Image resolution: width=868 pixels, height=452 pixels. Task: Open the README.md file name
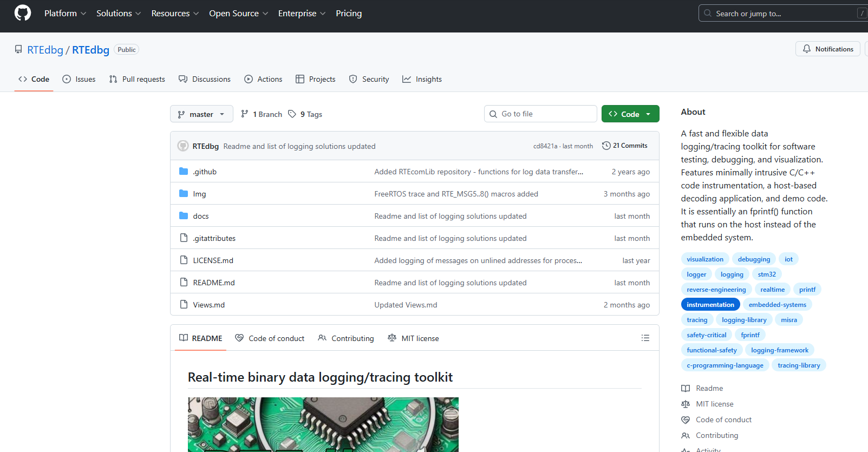point(214,283)
